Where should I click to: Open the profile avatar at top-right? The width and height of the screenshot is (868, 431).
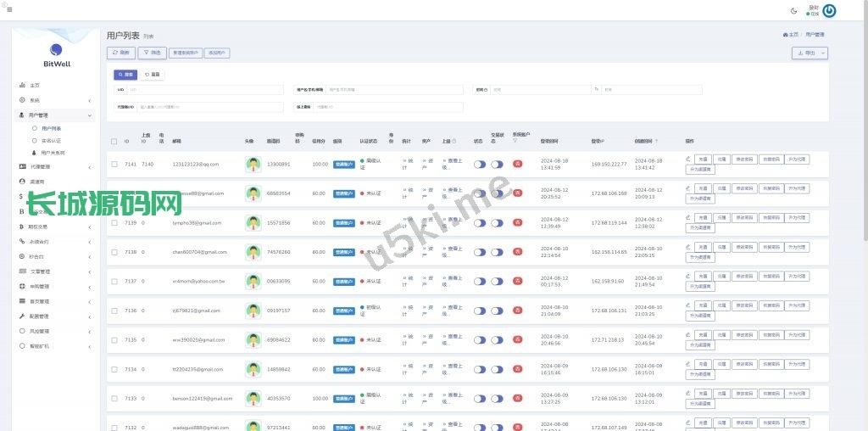pos(830,11)
